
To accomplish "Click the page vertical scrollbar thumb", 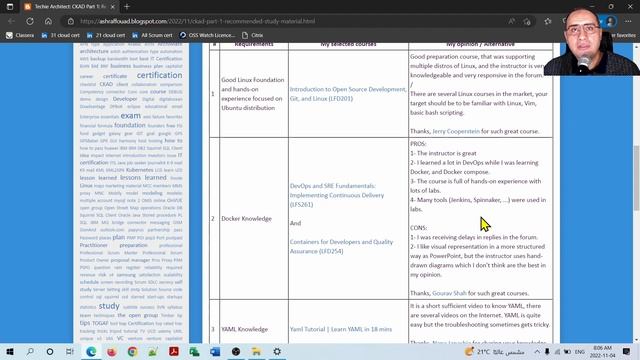I will pos(636,178).
